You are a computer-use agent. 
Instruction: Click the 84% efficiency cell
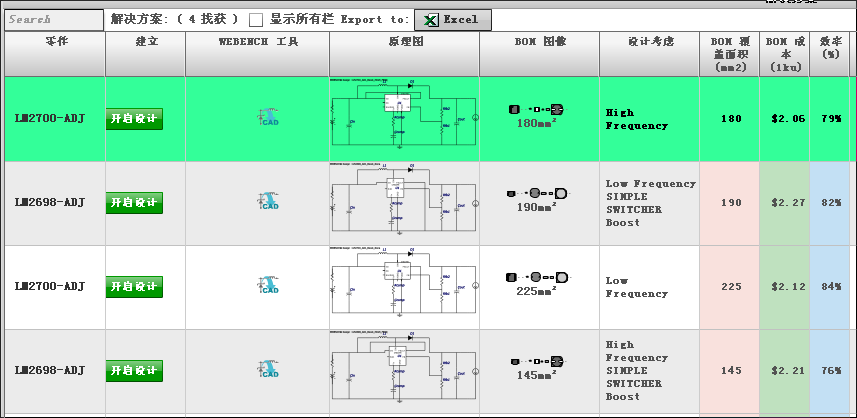[x=831, y=287]
